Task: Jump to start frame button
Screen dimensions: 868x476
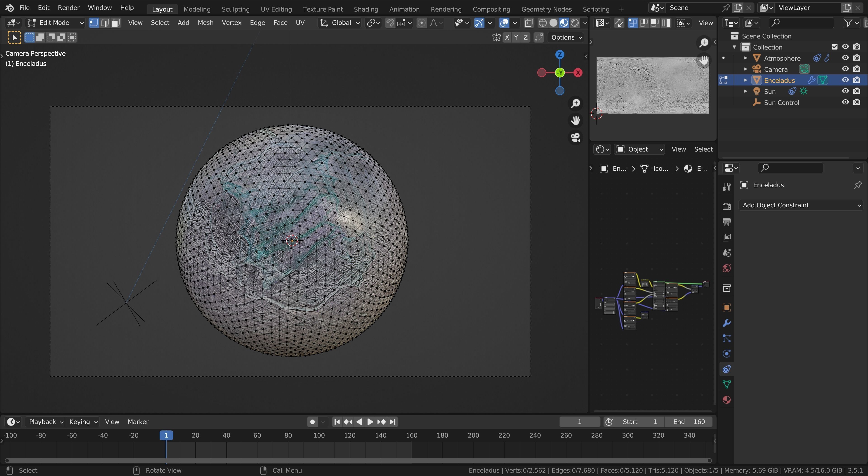Action: pyautogui.click(x=337, y=422)
